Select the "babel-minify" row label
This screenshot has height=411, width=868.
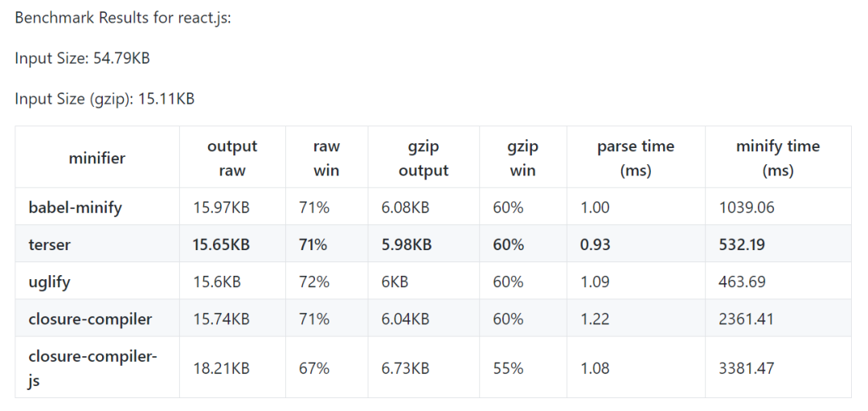[x=75, y=208]
